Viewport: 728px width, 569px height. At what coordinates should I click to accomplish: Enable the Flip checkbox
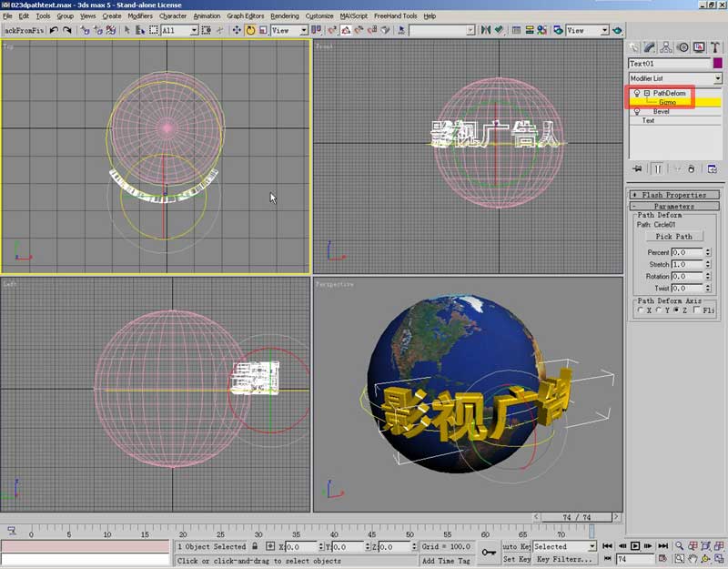(696, 310)
